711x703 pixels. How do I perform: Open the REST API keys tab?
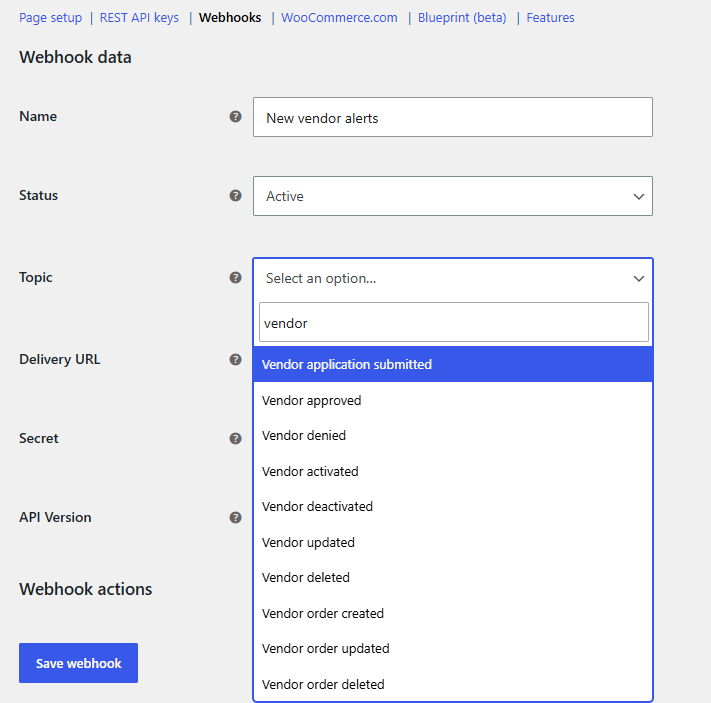point(139,18)
